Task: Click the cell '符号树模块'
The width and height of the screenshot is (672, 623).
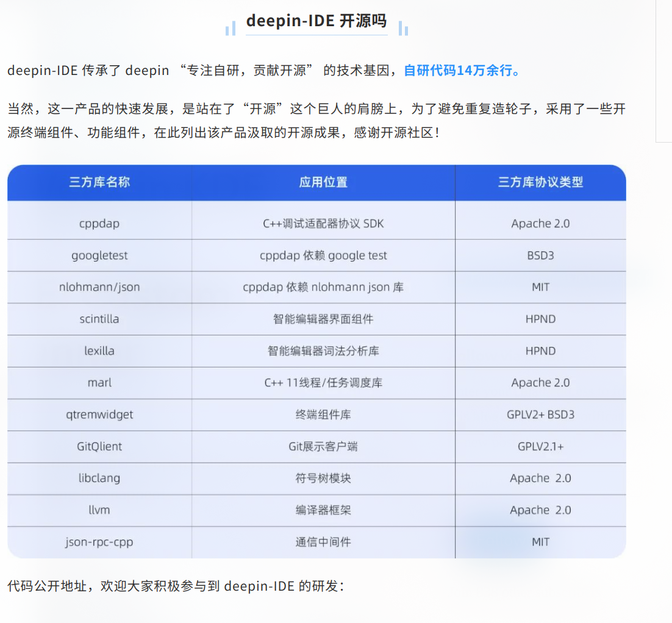Action: coord(323,478)
